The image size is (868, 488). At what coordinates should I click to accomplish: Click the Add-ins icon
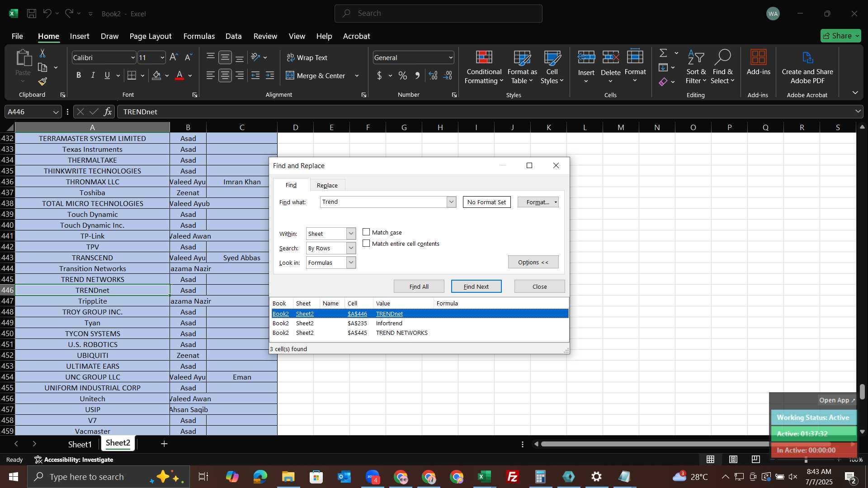coord(758,63)
